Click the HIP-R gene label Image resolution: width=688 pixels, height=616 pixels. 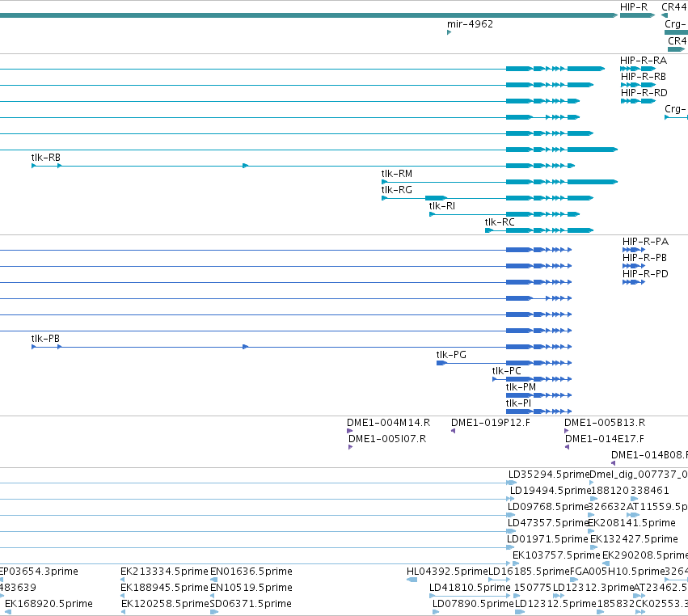(x=634, y=7)
